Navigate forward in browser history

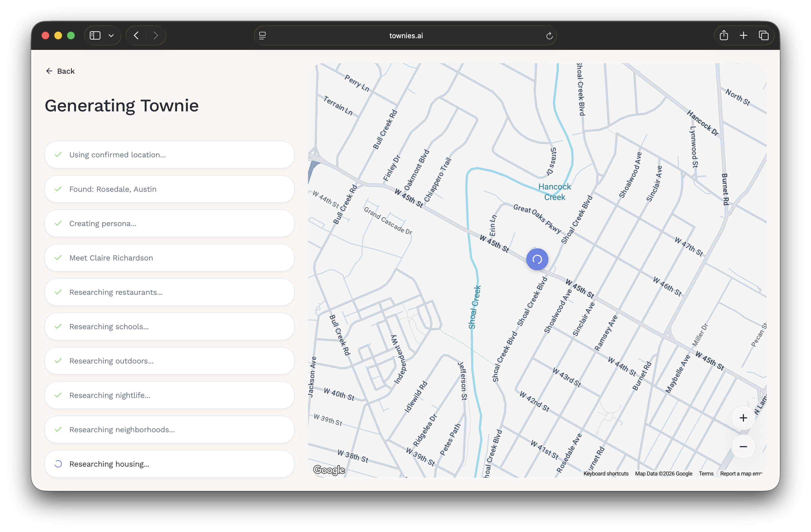click(x=156, y=35)
